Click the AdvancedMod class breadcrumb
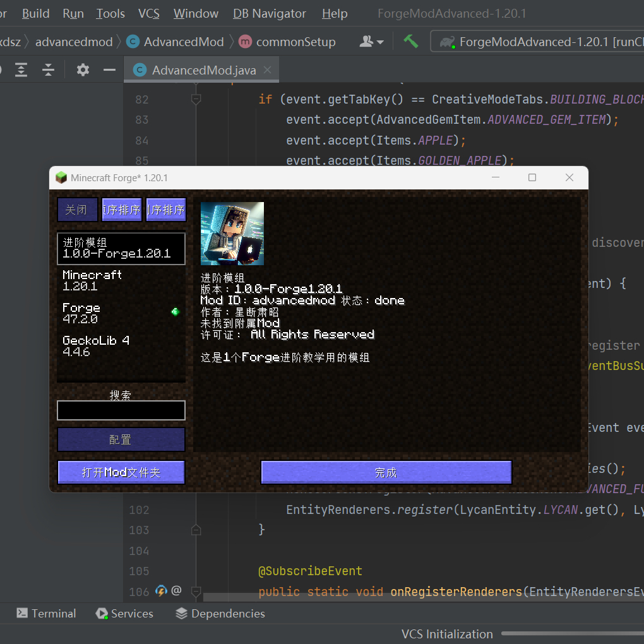Viewport: 644px width, 644px height. (x=175, y=42)
